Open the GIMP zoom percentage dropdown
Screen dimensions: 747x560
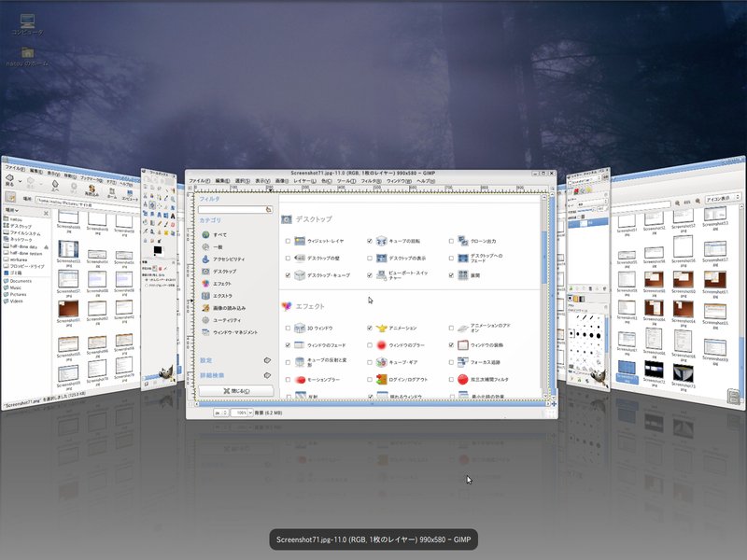point(250,413)
